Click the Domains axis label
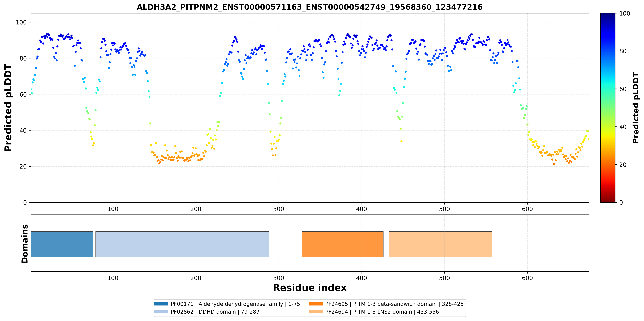 (24, 244)
